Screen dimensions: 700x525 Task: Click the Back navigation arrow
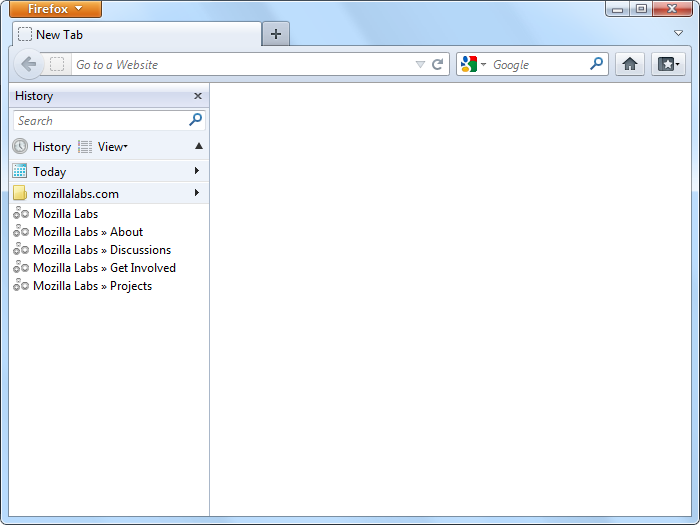coord(29,64)
